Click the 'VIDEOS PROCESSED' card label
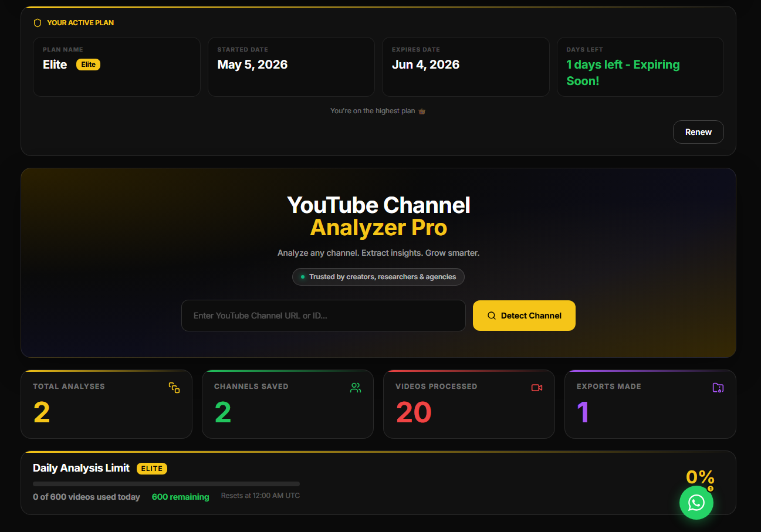The height and width of the screenshot is (532, 761). pos(436,387)
